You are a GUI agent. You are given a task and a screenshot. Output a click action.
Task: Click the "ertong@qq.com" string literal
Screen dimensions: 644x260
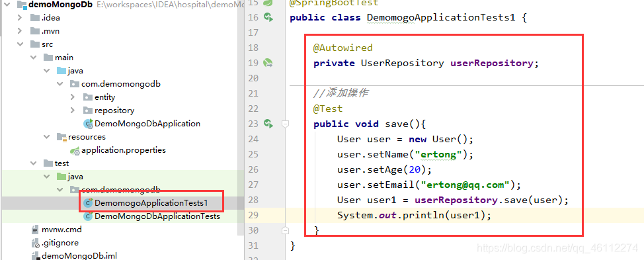point(465,185)
